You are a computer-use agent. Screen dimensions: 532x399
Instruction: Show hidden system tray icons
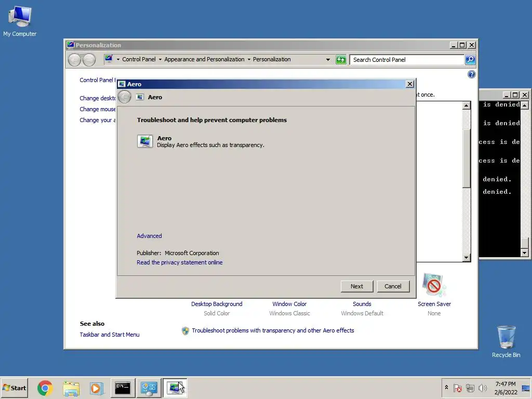coord(446,388)
